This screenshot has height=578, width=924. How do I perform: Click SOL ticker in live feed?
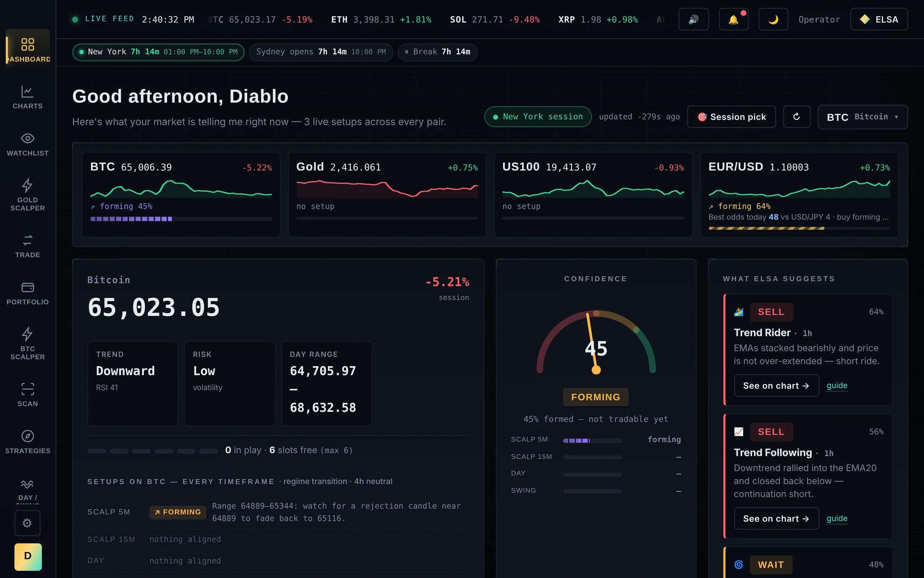495,20
